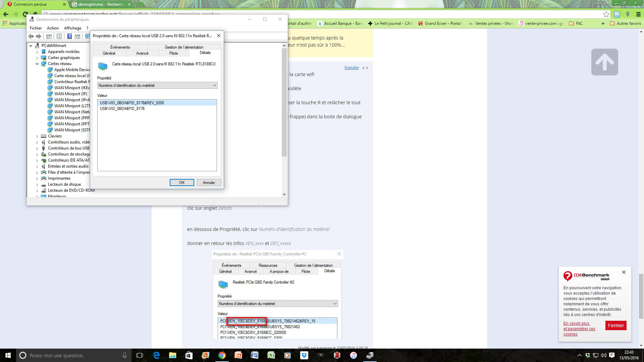Open 'Grand Ecran - Portail' bookmark

440,23
